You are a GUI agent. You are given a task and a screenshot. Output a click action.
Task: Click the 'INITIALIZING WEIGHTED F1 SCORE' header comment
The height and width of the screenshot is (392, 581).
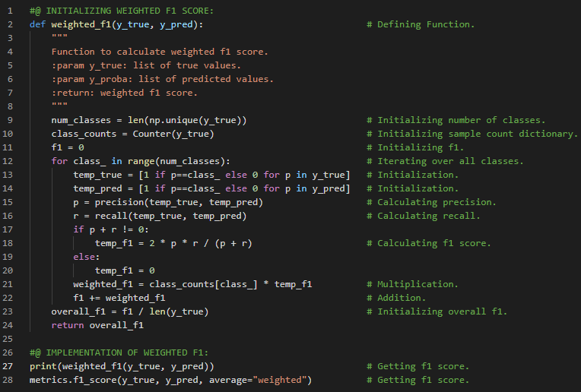[121, 11]
